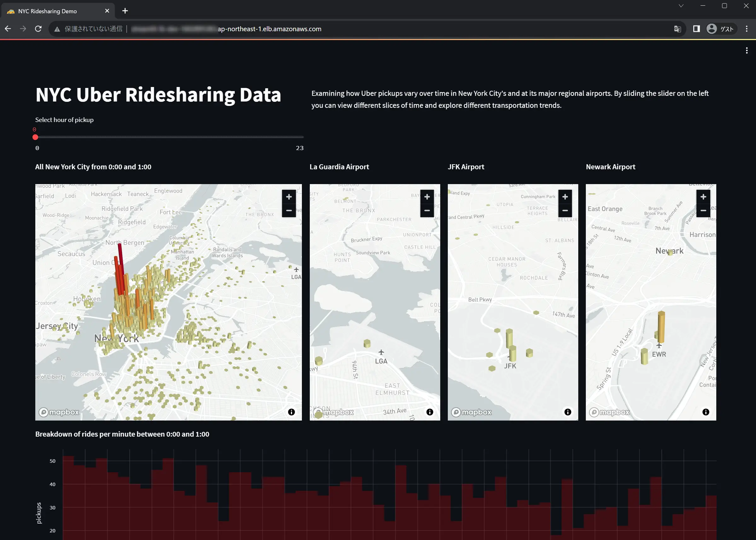The image size is (756, 540).
Task: Select the NYC Ridesharing Demo tab
Action: pos(58,11)
